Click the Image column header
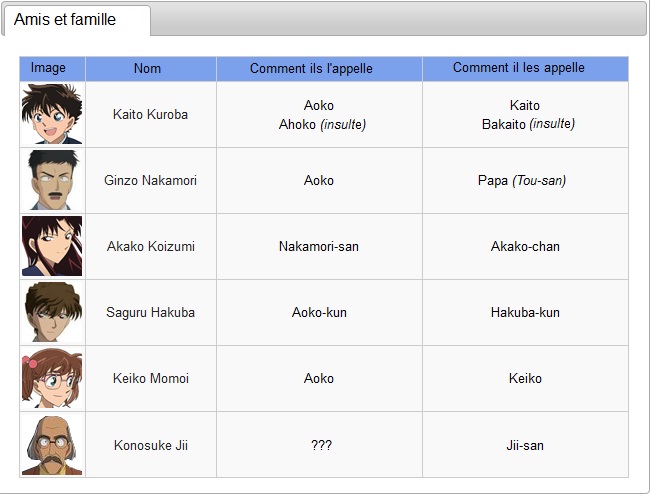 click(48, 68)
